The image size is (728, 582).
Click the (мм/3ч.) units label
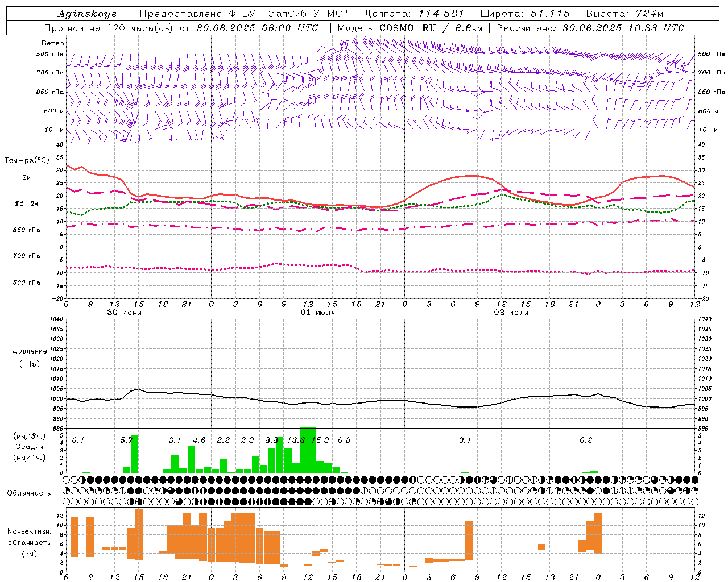[x=30, y=436]
